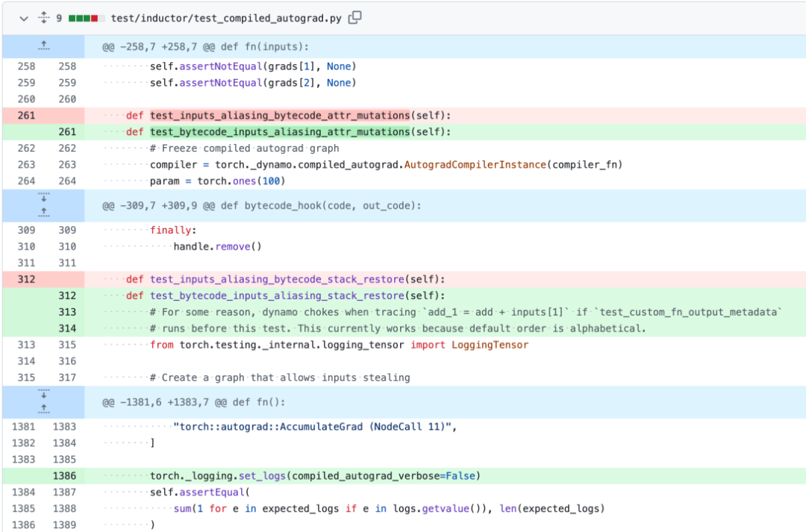The width and height of the screenshot is (806, 532).
Task: Click the 'self.assertEqual(' code line
Action: (199, 492)
